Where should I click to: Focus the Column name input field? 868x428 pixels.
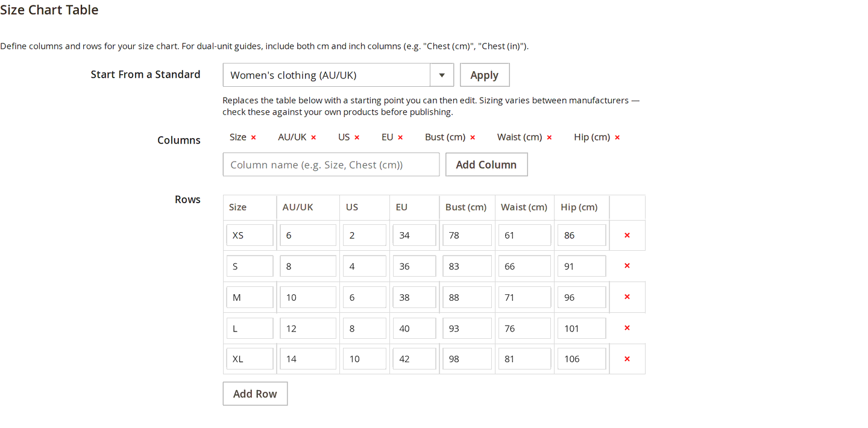[x=331, y=165]
